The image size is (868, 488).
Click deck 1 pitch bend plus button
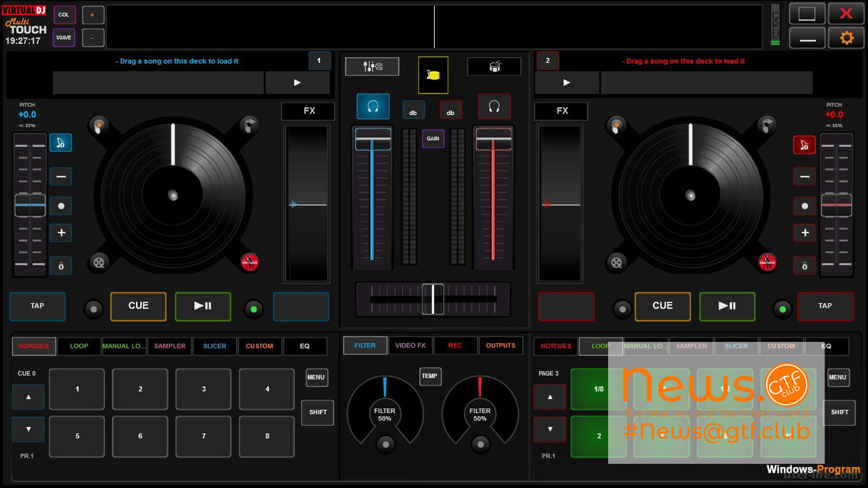coord(61,233)
